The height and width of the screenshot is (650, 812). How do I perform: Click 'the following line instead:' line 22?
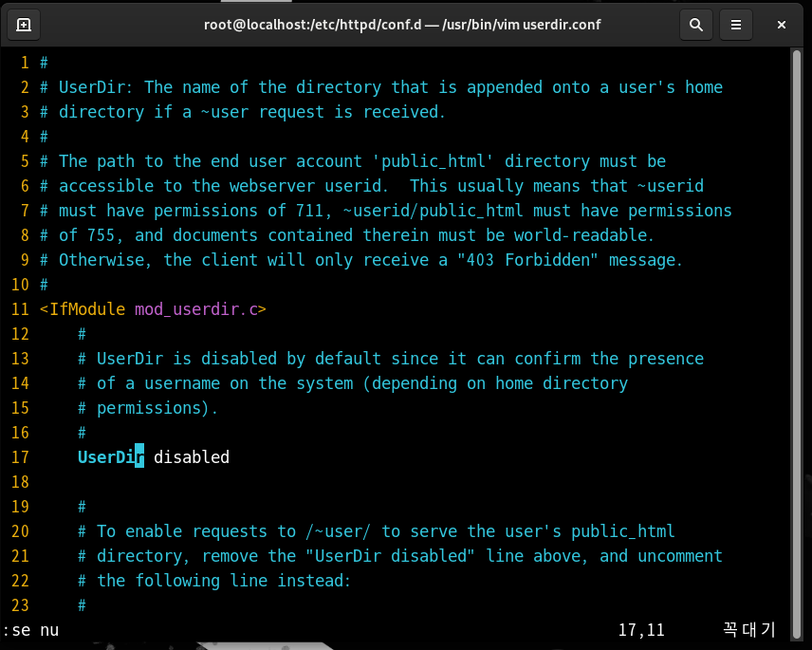click(224, 580)
